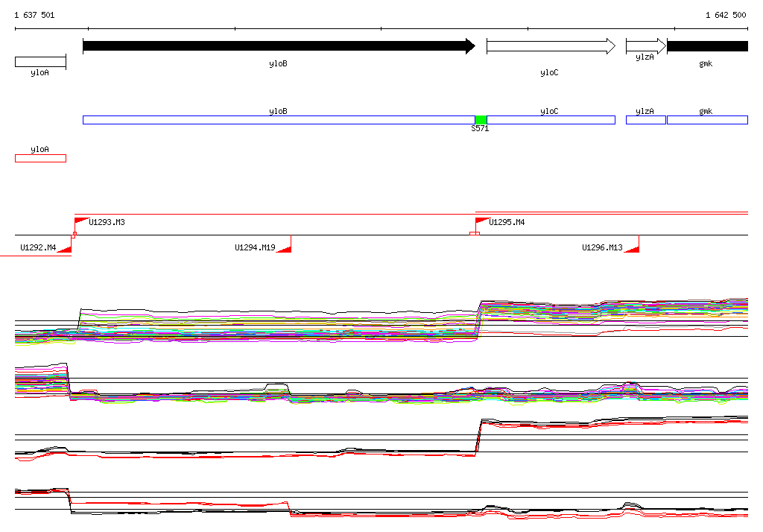Click yloC label under white arrow
The height and width of the screenshot is (532, 763).
(x=549, y=72)
